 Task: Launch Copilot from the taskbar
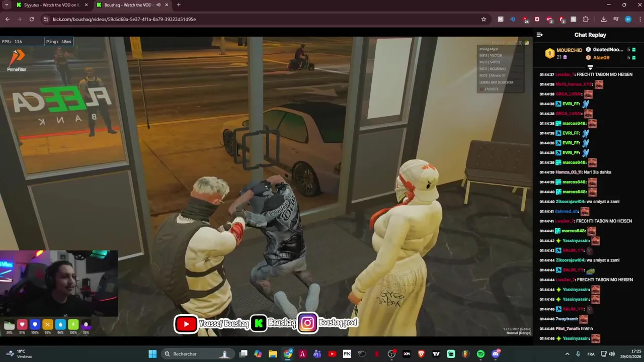258,354
